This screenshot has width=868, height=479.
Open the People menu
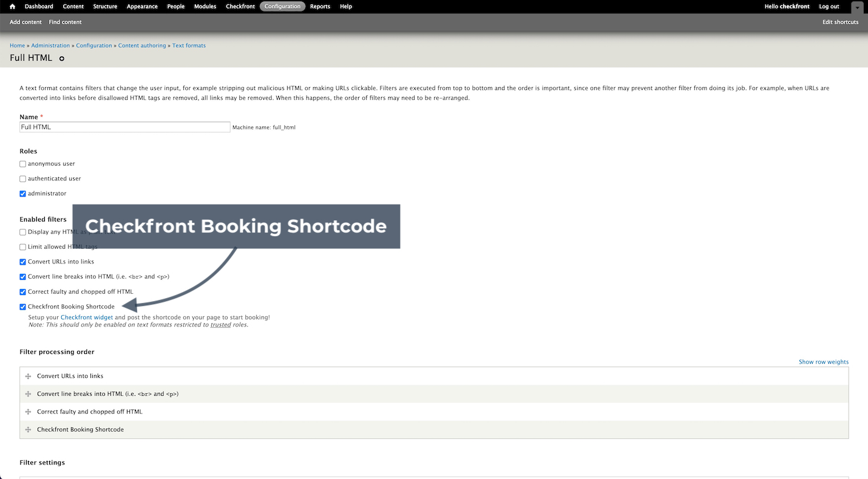(175, 7)
